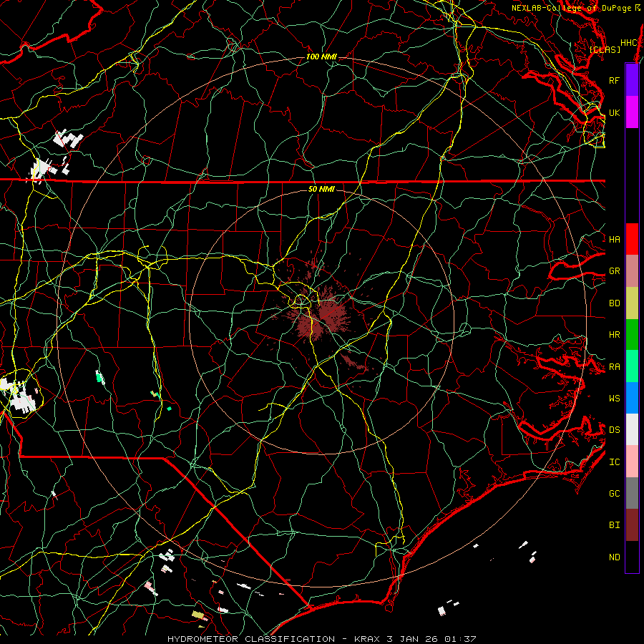Image resolution: width=644 pixels, height=644 pixels.
Task: Click the UK legend label
Action: coord(615,112)
